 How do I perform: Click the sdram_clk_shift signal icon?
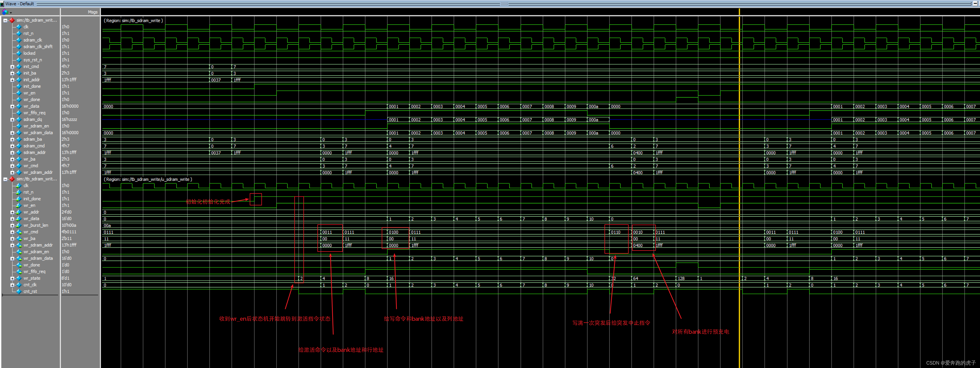(x=19, y=46)
